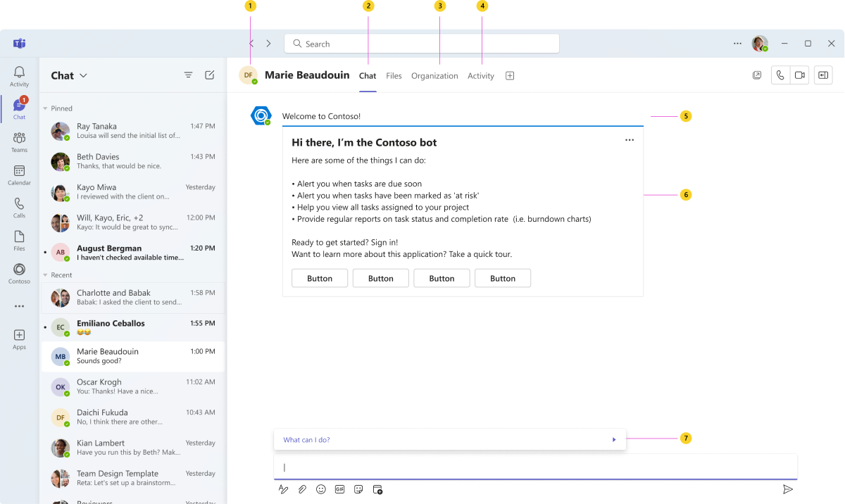Image resolution: width=845 pixels, height=504 pixels.
Task: Switch to the Organization tab
Action: [434, 76]
